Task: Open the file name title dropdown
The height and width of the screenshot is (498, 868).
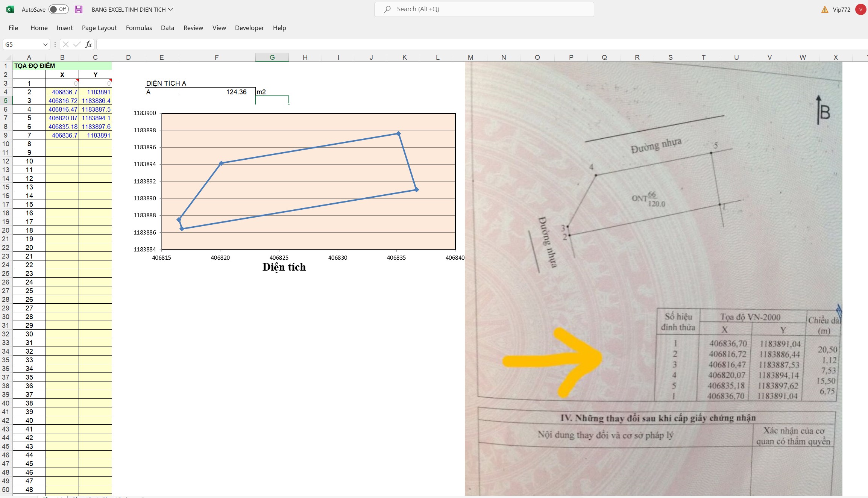Action: click(x=170, y=9)
